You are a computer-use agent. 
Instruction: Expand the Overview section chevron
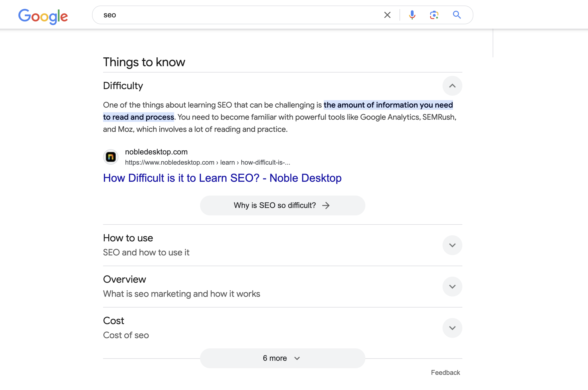tap(452, 287)
